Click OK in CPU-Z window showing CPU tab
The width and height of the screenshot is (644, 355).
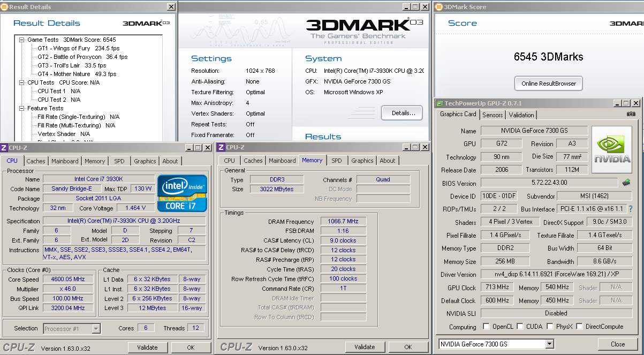[191, 348]
